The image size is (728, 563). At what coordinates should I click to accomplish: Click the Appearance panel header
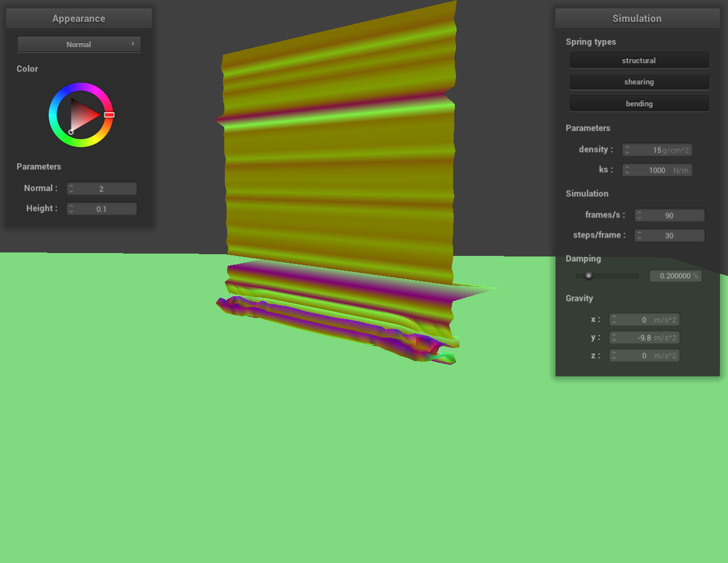click(79, 18)
